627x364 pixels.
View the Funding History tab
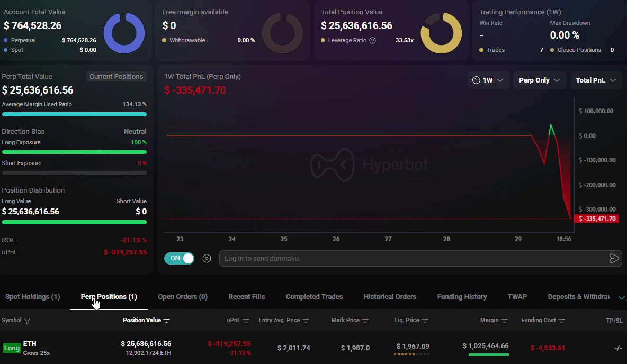462,296
